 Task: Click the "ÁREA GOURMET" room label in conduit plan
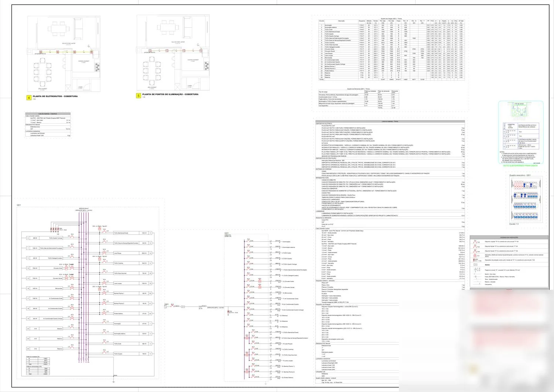[x=43, y=89]
